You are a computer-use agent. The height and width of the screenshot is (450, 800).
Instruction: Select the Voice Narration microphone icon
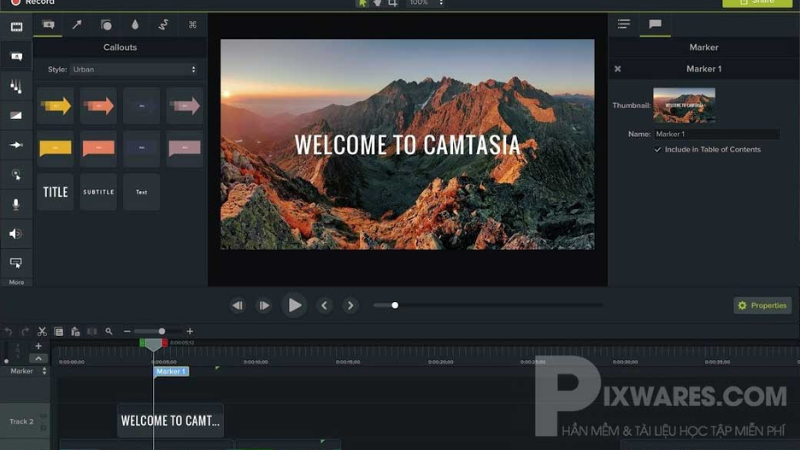16,204
